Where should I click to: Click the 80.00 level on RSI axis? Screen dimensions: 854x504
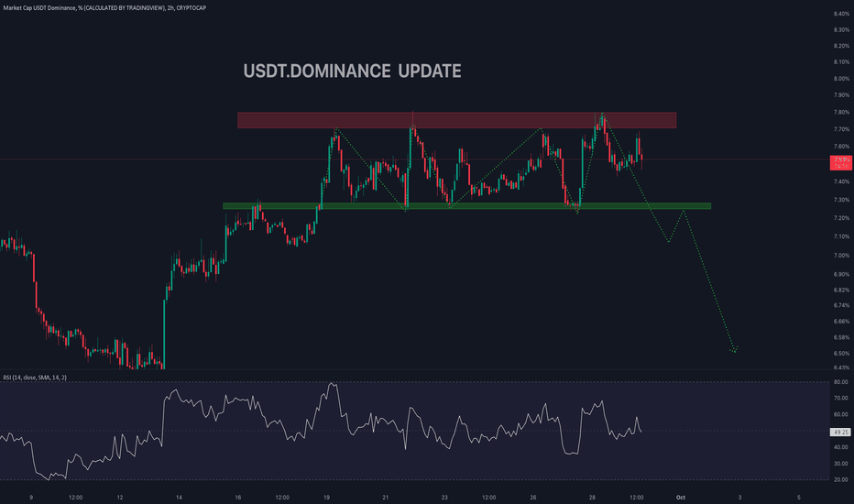(838, 381)
